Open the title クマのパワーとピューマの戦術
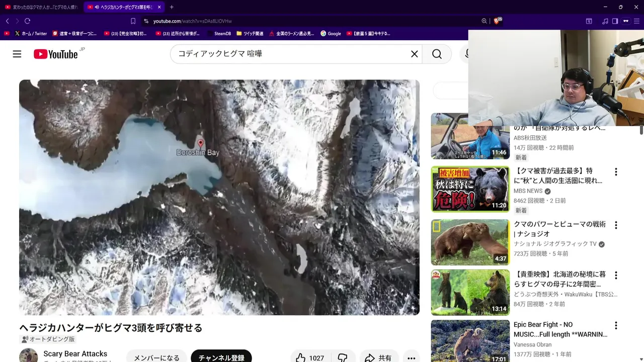This screenshot has height=362, width=644. pyautogui.click(x=559, y=229)
